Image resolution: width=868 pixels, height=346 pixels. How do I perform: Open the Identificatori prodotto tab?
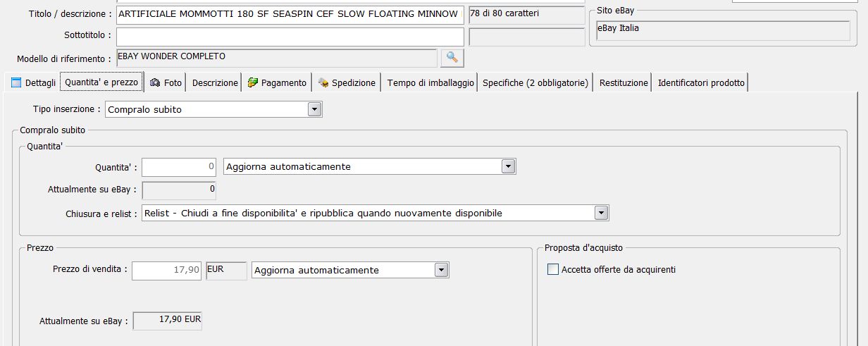700,83
